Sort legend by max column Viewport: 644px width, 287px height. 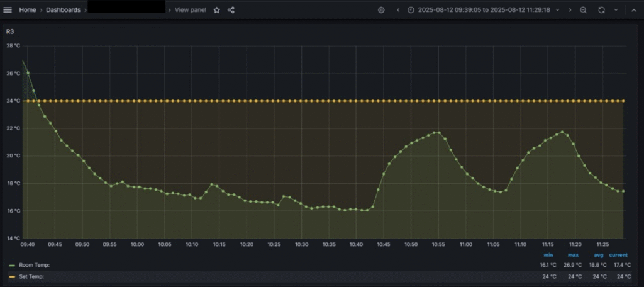click(572, 255)
